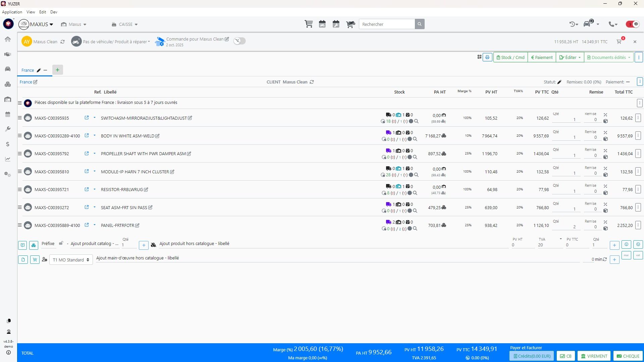The width and height of the screenshot is (644, 362).
Task: Open external link for MAXS-C00395935
Action: tap(87, 118)
